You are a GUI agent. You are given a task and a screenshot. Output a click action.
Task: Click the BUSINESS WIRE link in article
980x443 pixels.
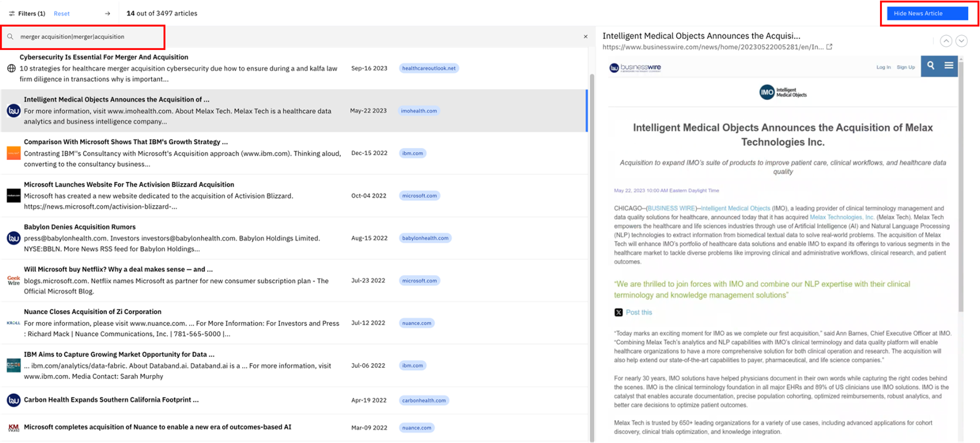[671, 208]
